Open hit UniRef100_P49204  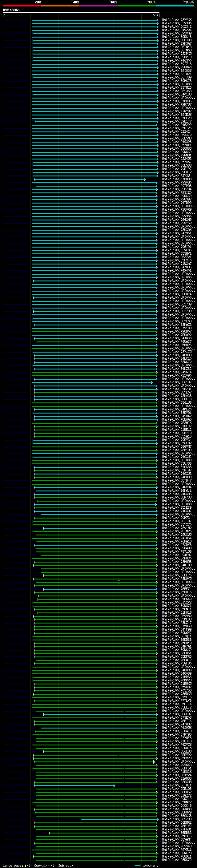[x=176, y=30]
